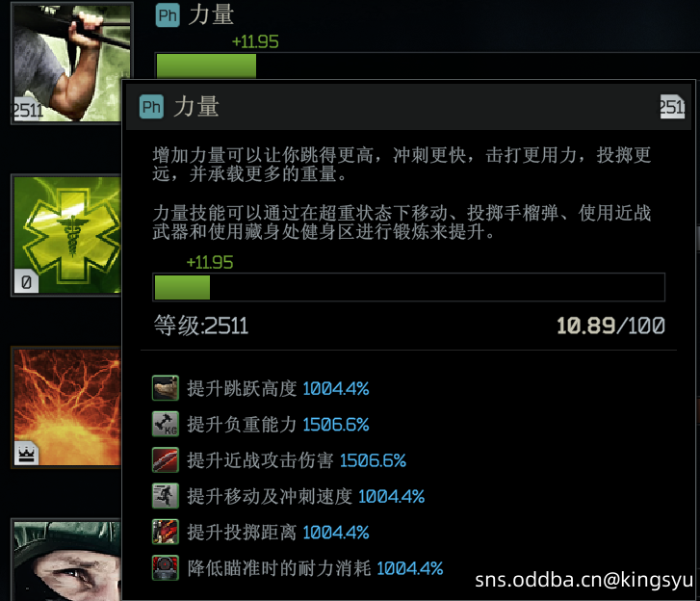Click the 10.89/100 progress value
Image resolution: width=700 pixels, height=601 pixels.
point(610,326)
